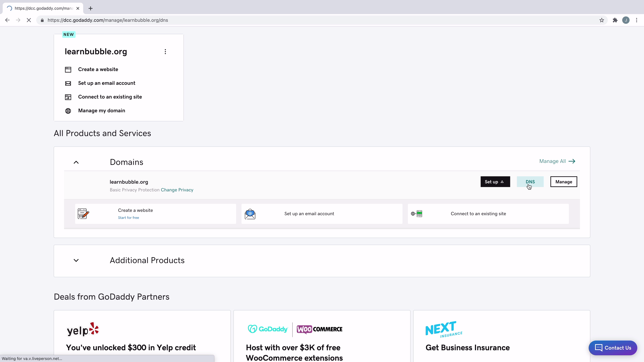Screen dimensions: 644x362
Task: Click the globe icon beside Manage my domain
Action: click(x=68, y=111)
